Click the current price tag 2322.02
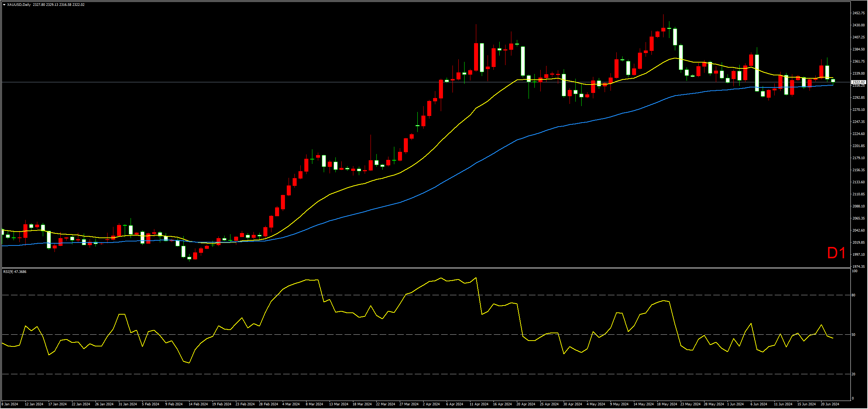The image size is (868, 409). coord(858,82)
